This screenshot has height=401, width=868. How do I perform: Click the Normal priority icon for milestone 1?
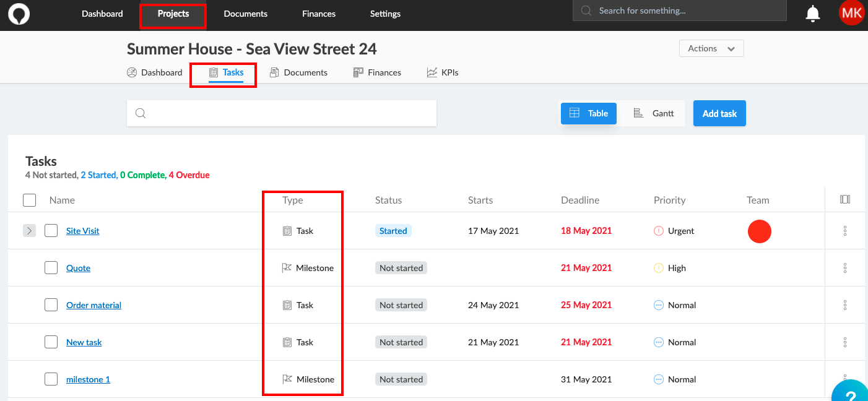point(659,379)
